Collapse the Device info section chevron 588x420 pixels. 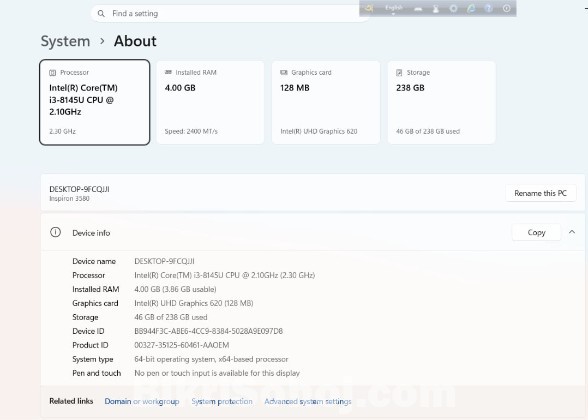[x=572, y=232]
